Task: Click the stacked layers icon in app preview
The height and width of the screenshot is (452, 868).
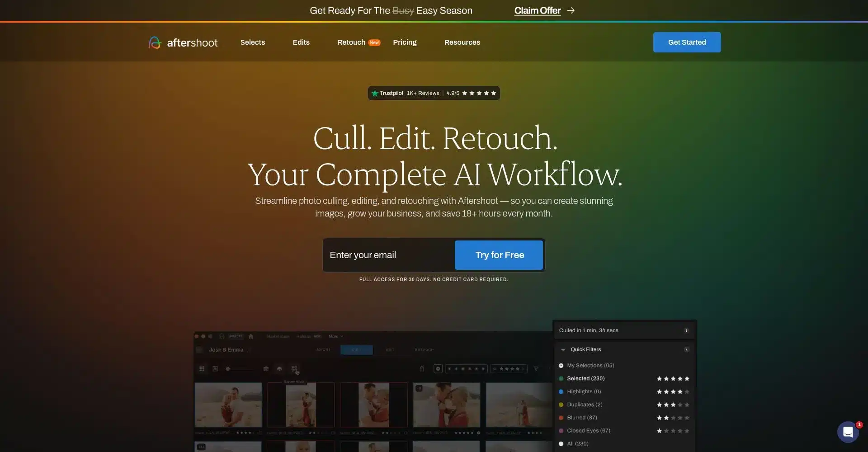Action: click(266, 369)
